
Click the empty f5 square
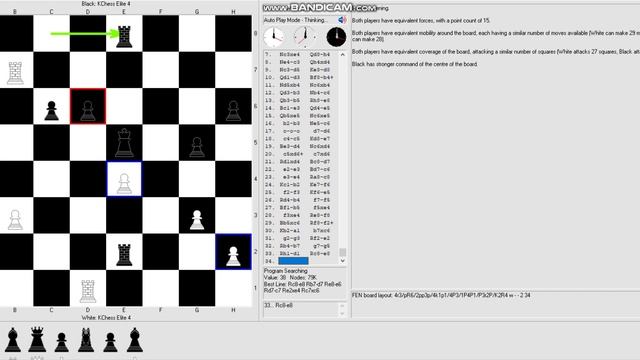(160, 142)
